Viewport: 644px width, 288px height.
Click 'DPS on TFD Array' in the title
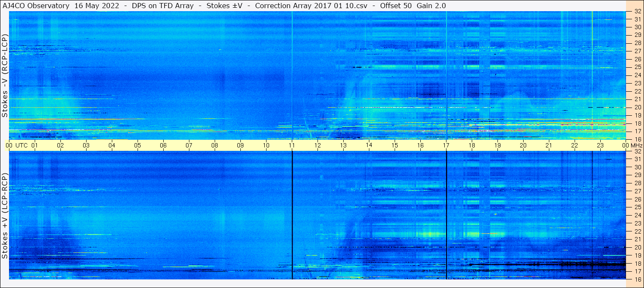click(x=162, y=6)
